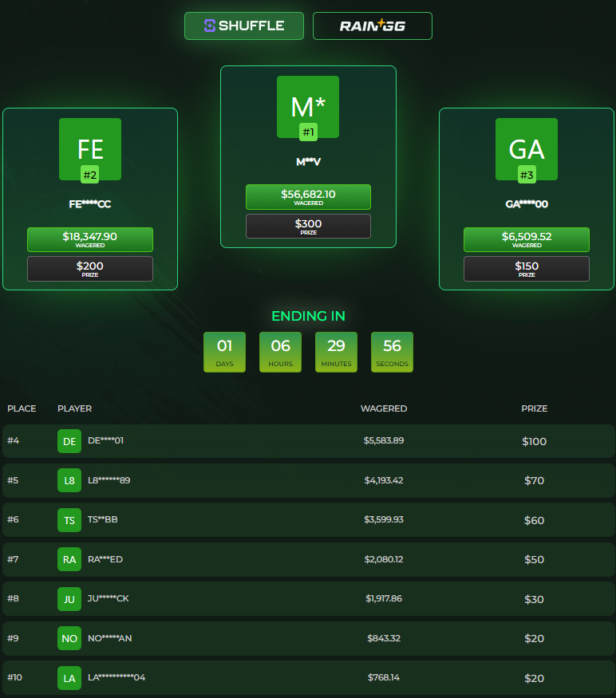The image size is (616, 698).
Task: Click the #5 place label
Action: 13,480
